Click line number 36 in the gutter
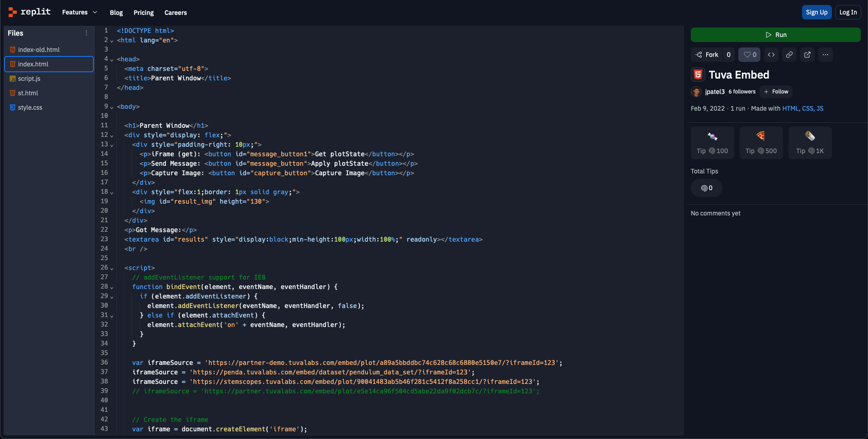Screen dimensions: 868x439 click(x=104, y=362)
